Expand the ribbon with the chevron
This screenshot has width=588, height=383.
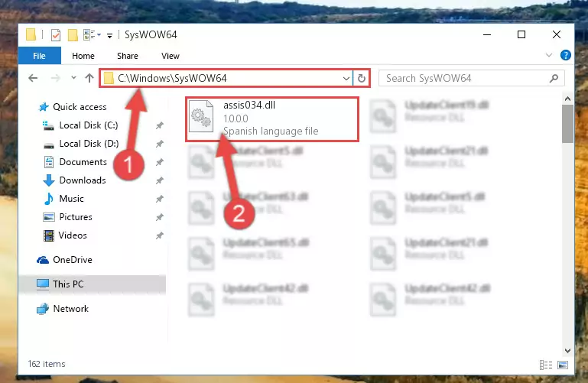(x=549, y=55)
